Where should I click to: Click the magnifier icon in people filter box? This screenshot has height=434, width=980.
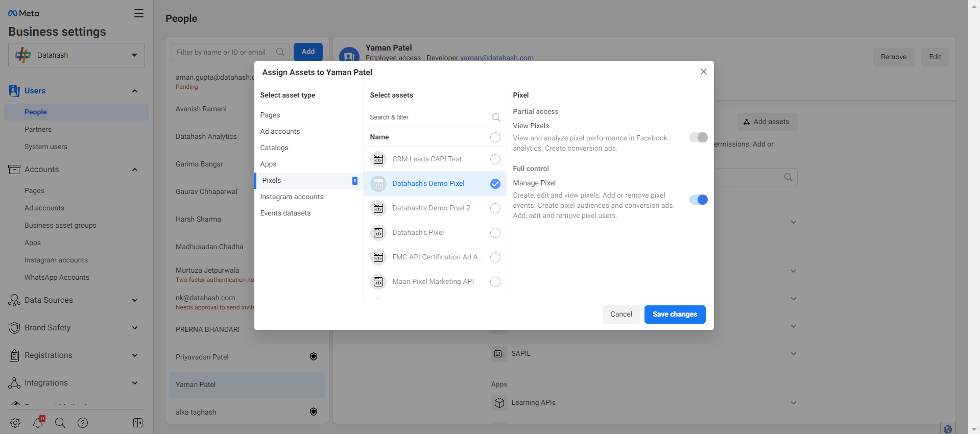click(280, 52)
